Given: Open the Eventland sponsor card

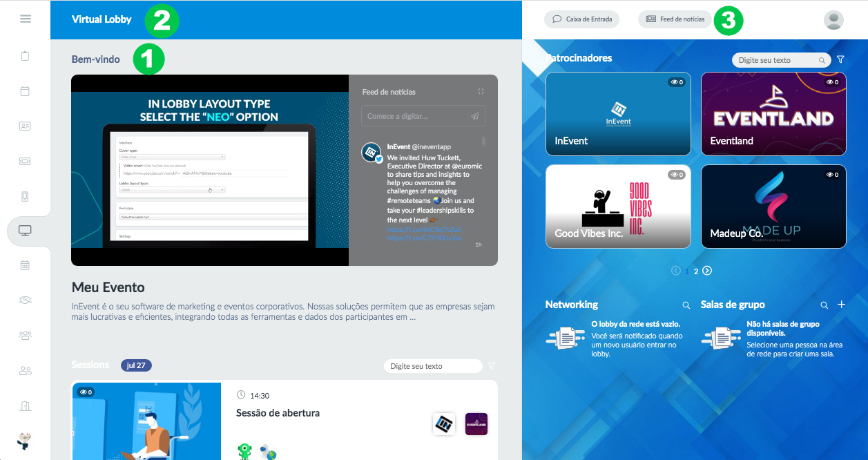Looking at the screenshot, I should click(x=773, y=114).
